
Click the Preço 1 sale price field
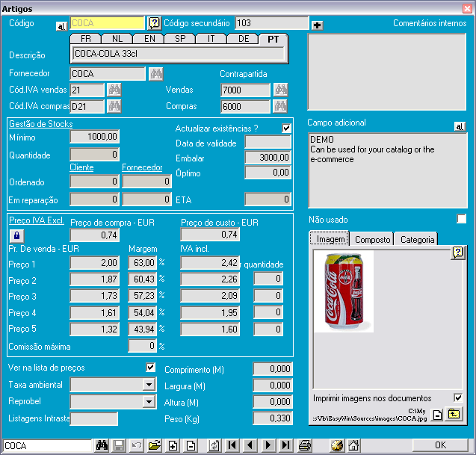(x=95, y=263)
